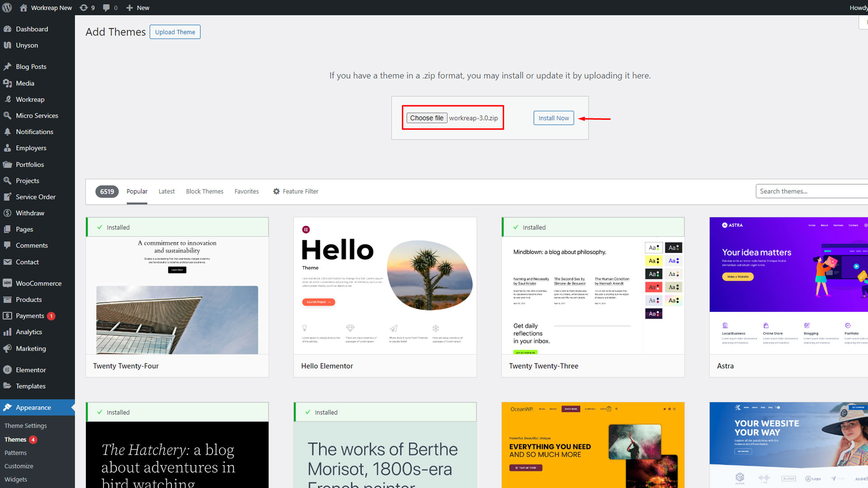This screenshot has width=868, height=488.
Task: Click the Install Now button
Action: tap(553, 118)
